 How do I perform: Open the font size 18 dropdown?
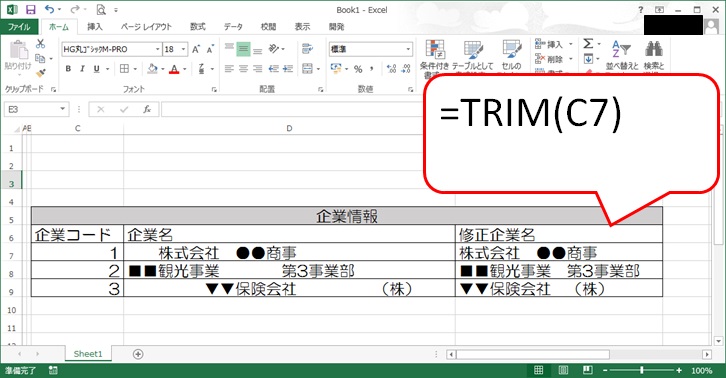click(183, 49)
